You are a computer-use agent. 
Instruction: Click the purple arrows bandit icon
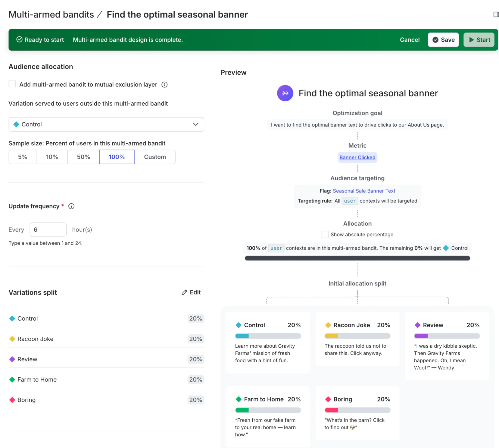(x=285, y=93)
